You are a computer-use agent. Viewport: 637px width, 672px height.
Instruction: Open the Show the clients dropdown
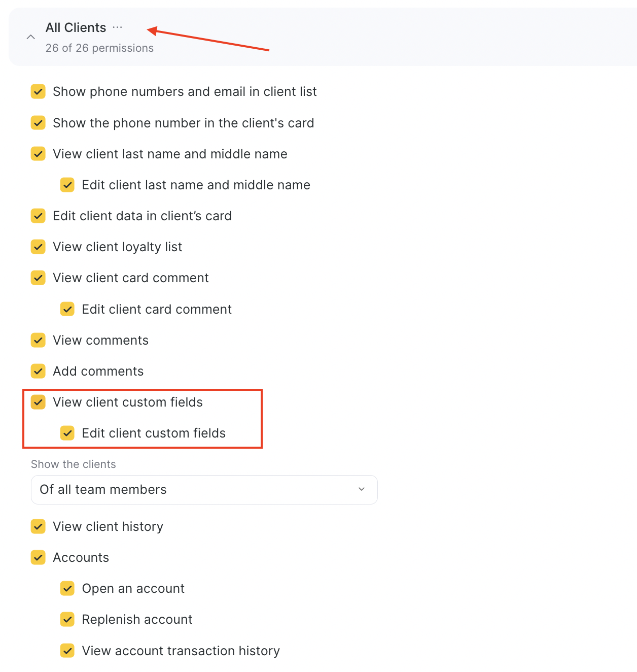pyautogui.click(x=204, y=490)
